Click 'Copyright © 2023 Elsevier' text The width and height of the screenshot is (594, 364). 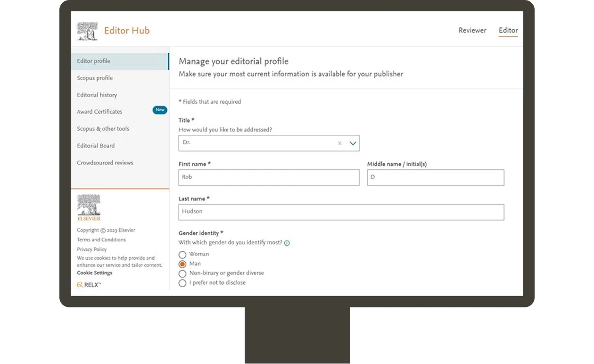pyautogui.click(x=106, y=230)
